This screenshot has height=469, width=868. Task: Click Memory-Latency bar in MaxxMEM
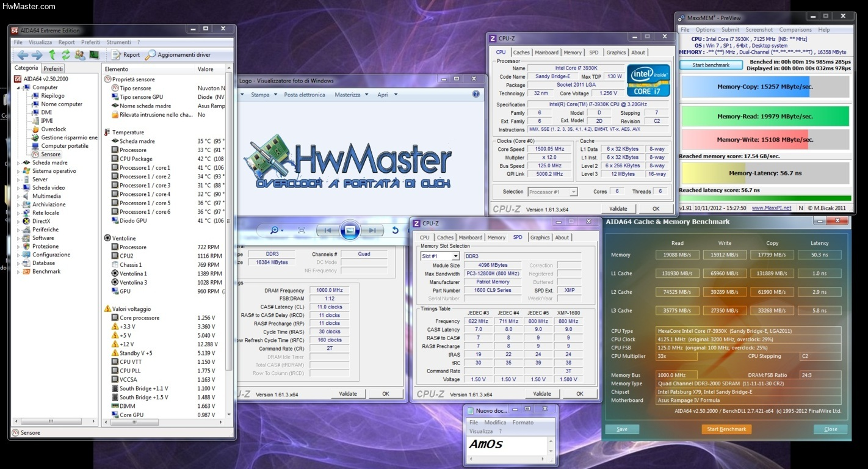pos(765,173)
